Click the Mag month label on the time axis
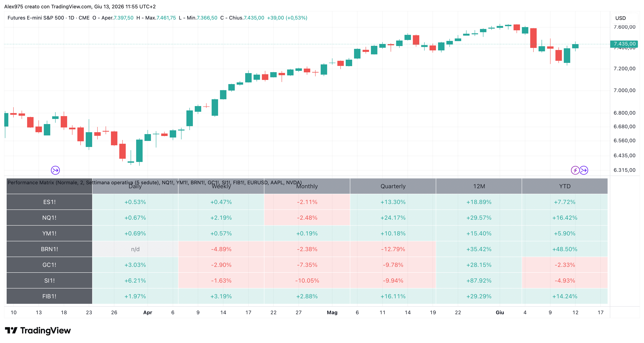Image resolution: width=644 pixels, height=343 pixels. click(332, 313)
